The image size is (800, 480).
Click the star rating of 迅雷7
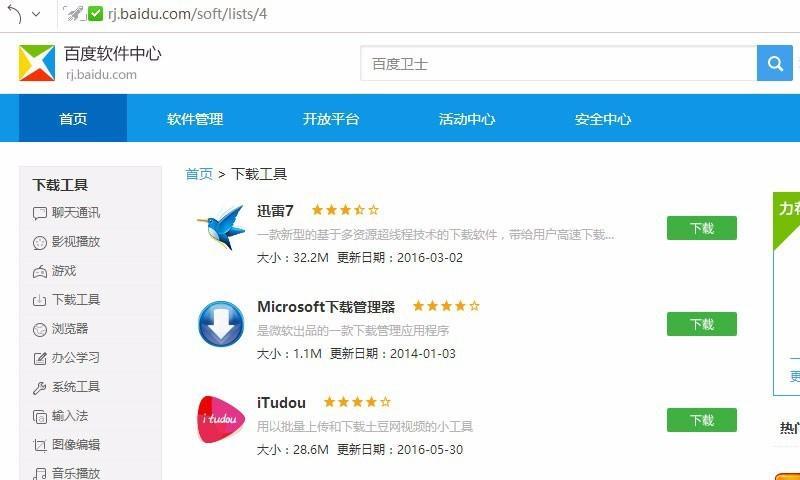coord(345,210)
